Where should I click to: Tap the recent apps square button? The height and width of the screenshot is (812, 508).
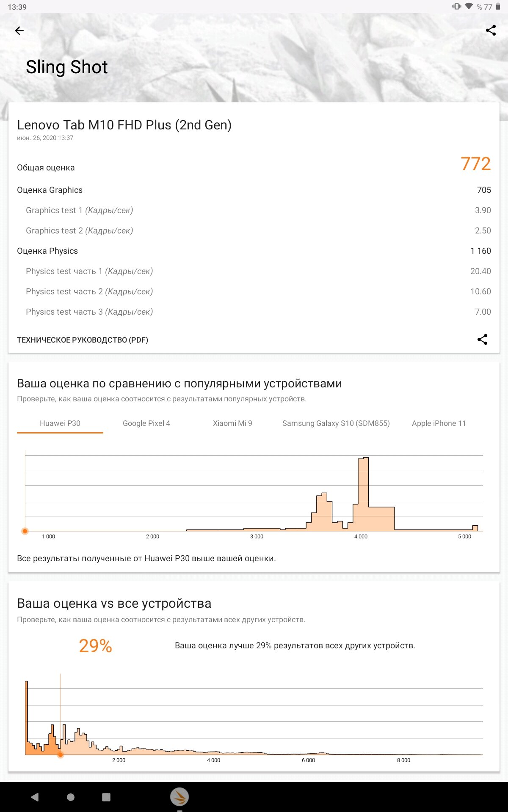(x=106, y=797)
